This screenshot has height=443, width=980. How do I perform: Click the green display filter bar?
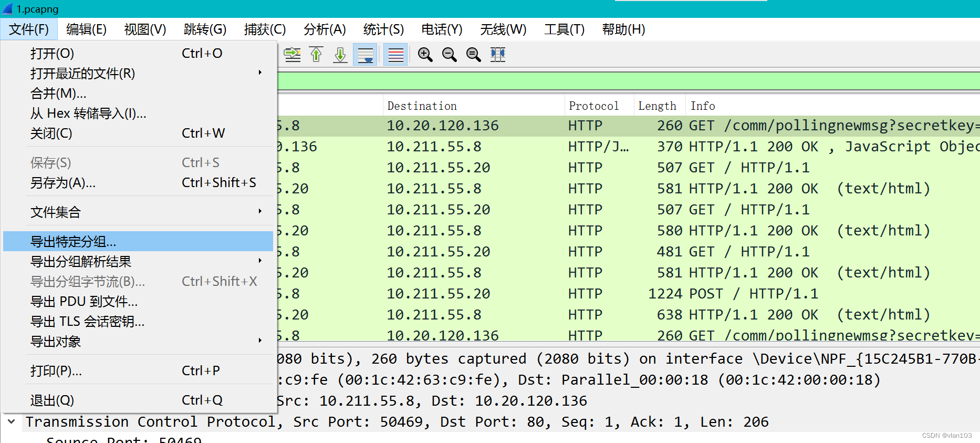628,81
